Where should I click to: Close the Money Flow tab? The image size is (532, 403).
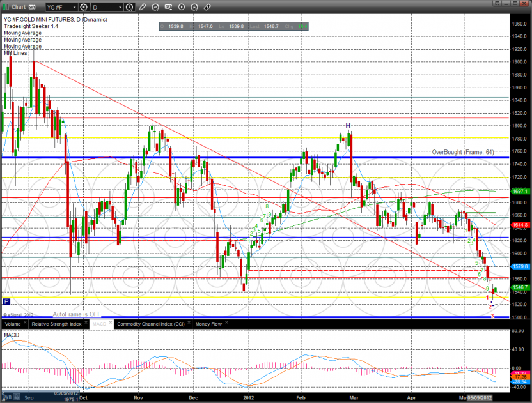pos(226,323)
